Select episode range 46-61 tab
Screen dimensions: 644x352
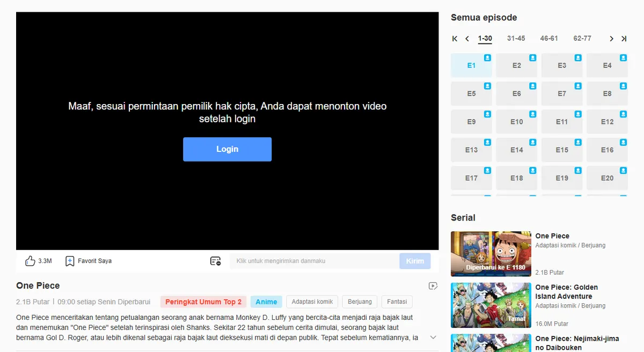[549, 39]
